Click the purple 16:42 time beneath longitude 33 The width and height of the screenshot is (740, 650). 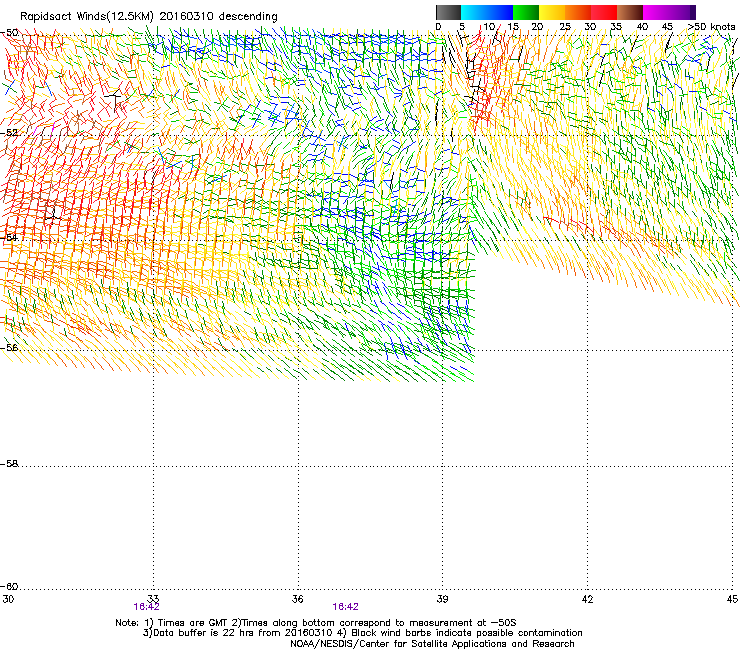point(146,607)
